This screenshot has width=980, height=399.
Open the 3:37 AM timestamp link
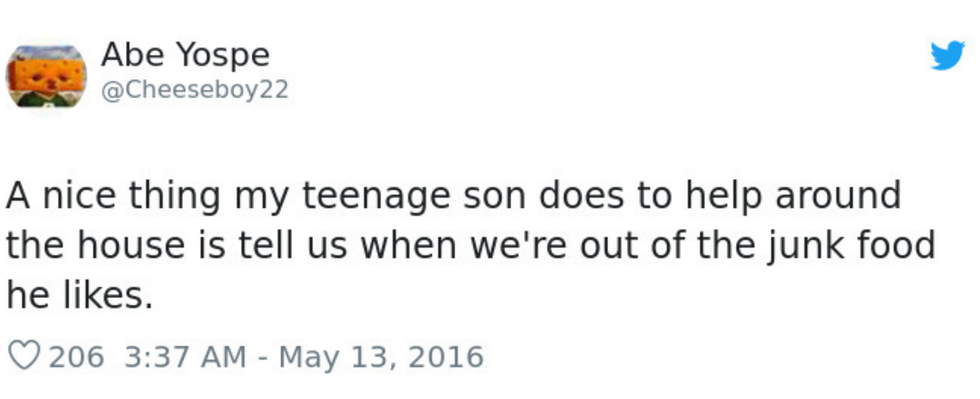point(186,357)
